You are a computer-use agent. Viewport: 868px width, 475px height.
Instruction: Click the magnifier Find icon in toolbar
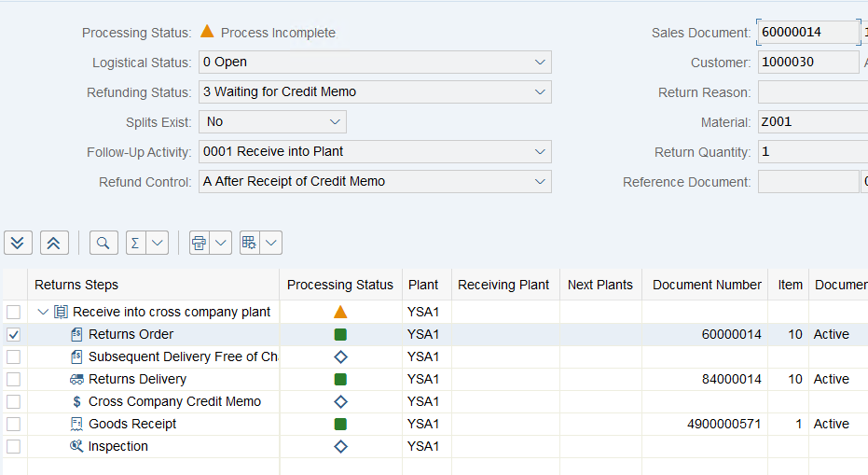(x=103, y=243)
